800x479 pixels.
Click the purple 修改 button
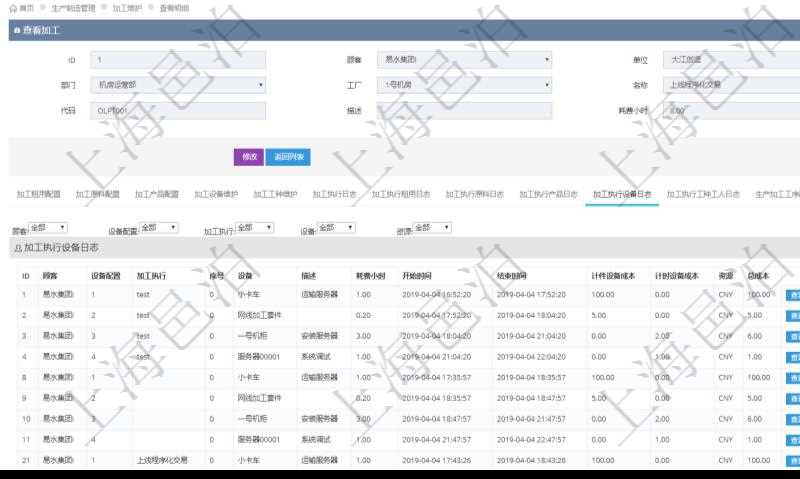click(x=249, y=157)
